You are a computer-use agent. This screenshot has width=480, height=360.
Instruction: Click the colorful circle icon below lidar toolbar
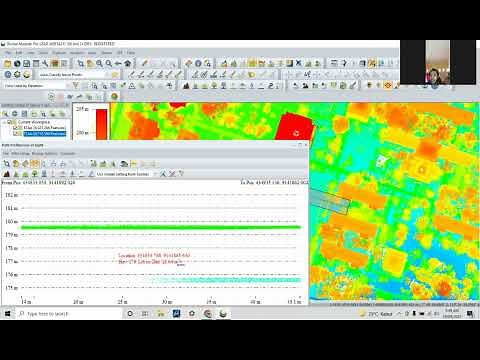click(x=114, y=96)
